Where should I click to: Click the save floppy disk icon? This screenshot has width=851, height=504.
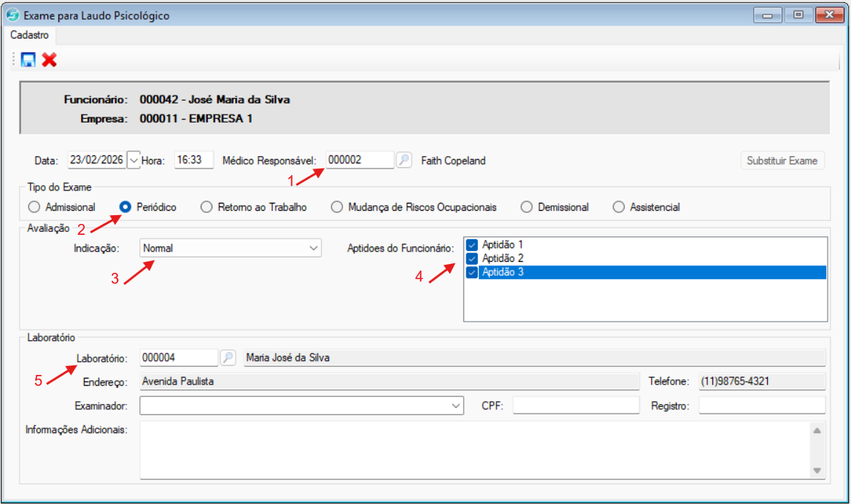(28, 60)
